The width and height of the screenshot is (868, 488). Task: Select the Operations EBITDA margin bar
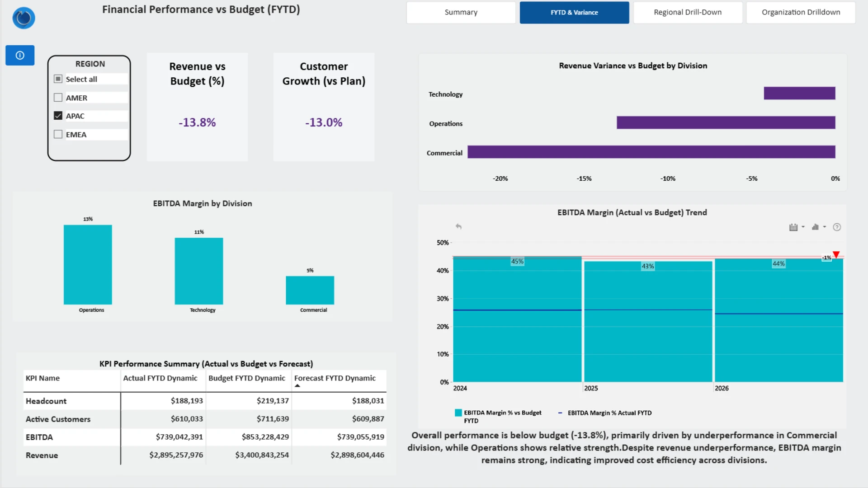click(88, 264)
